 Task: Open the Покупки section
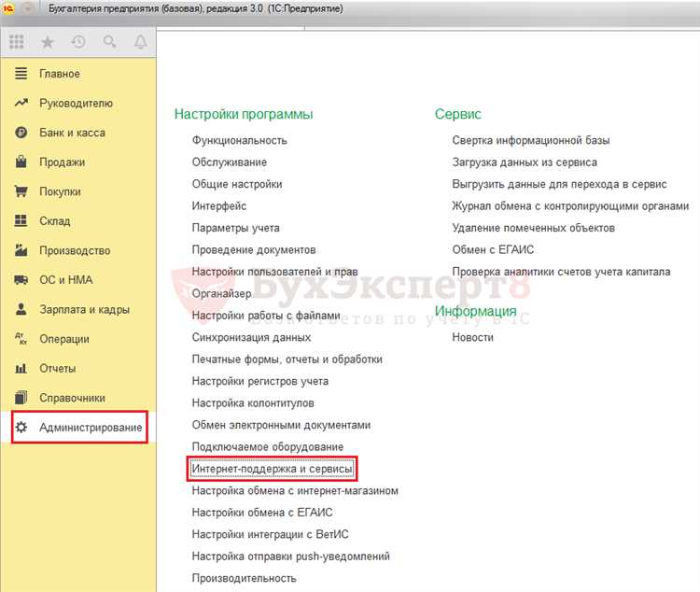pos(60,191)
